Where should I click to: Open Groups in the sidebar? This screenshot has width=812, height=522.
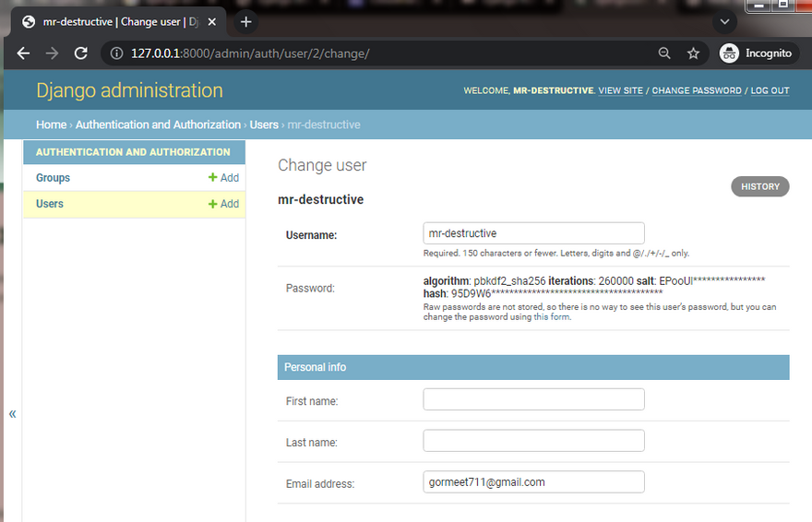(53, 178)
